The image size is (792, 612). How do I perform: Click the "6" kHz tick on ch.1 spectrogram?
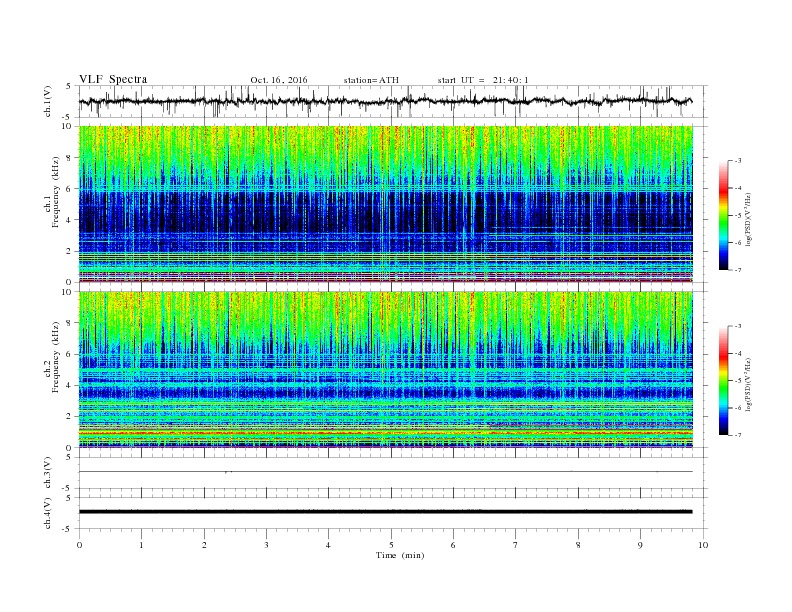[70, 189]
